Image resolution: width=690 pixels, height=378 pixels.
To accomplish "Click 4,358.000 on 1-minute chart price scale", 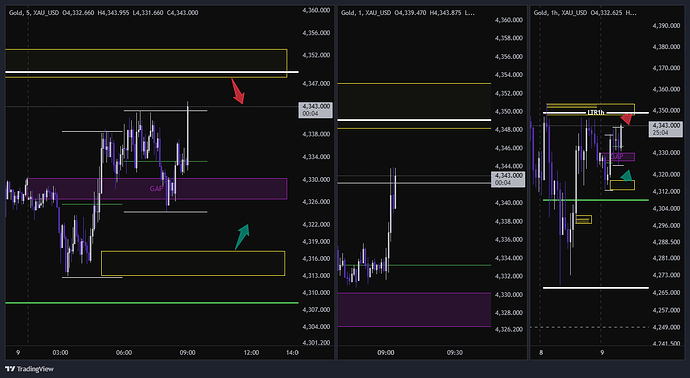I will [x=509, y=38].
